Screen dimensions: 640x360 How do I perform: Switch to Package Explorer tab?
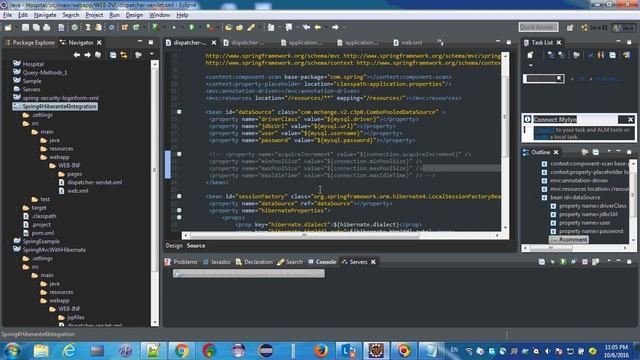coord(30,42)
